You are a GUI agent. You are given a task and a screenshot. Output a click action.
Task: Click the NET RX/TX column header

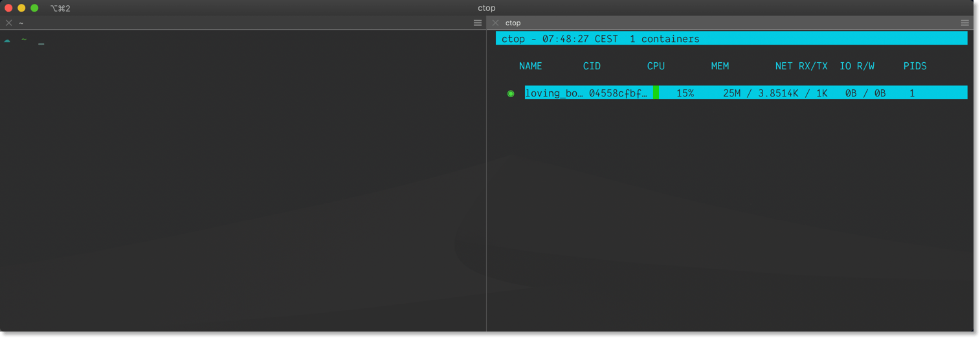tap(801, 66)
